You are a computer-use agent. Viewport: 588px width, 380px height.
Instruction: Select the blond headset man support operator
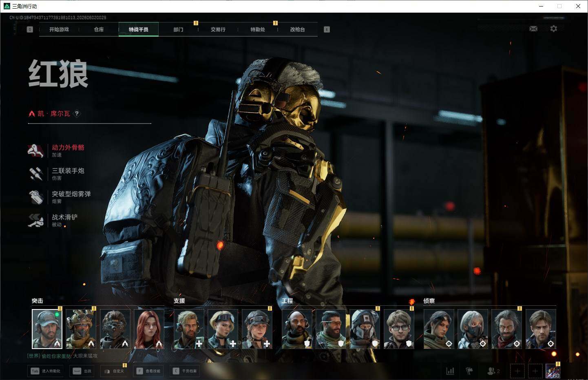pos(189,329)
